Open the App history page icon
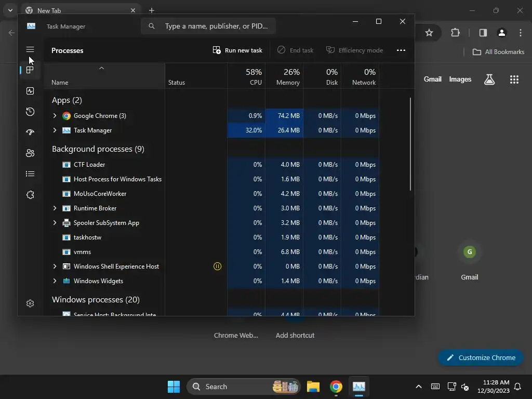The image size is (532, 399). pos(30,112)
